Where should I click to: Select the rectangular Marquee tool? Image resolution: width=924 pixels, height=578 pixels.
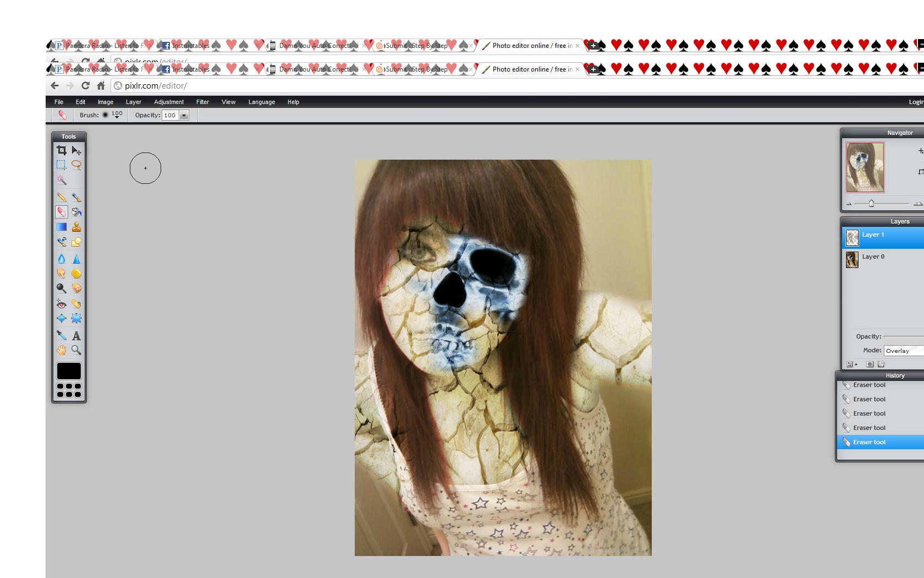(x=62, y=165)
